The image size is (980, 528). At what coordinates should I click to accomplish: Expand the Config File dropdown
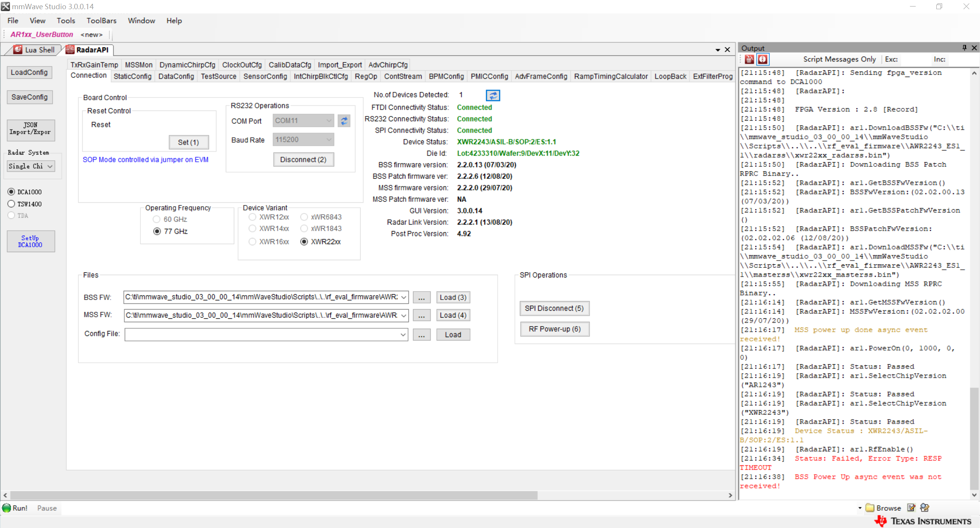[403, 335]
